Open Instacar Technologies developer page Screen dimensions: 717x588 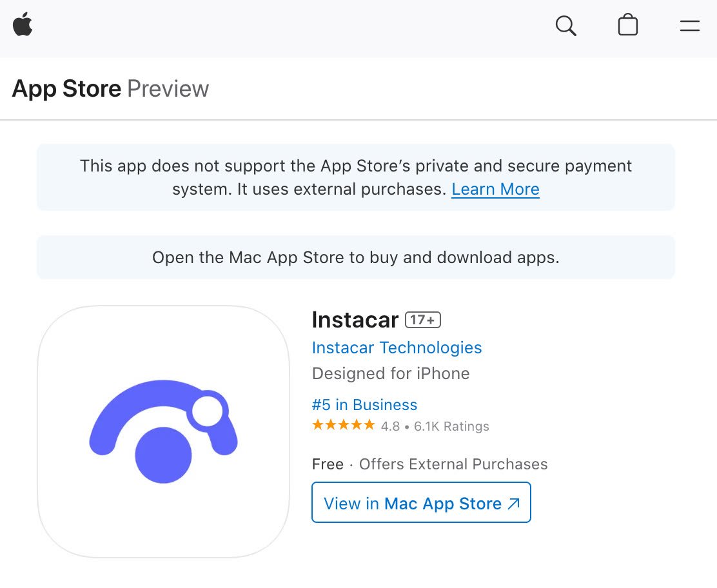pyautogui.click(x=397, y=348)
